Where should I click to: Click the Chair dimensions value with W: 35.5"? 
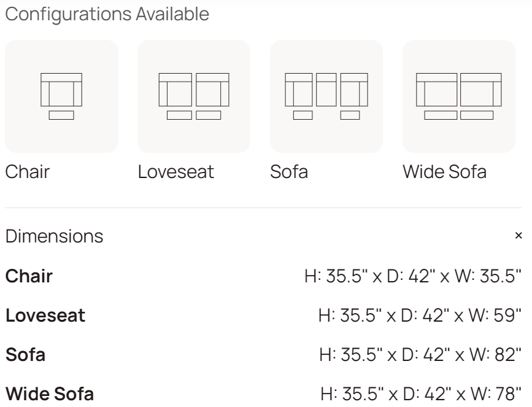(x=413, y=276)
